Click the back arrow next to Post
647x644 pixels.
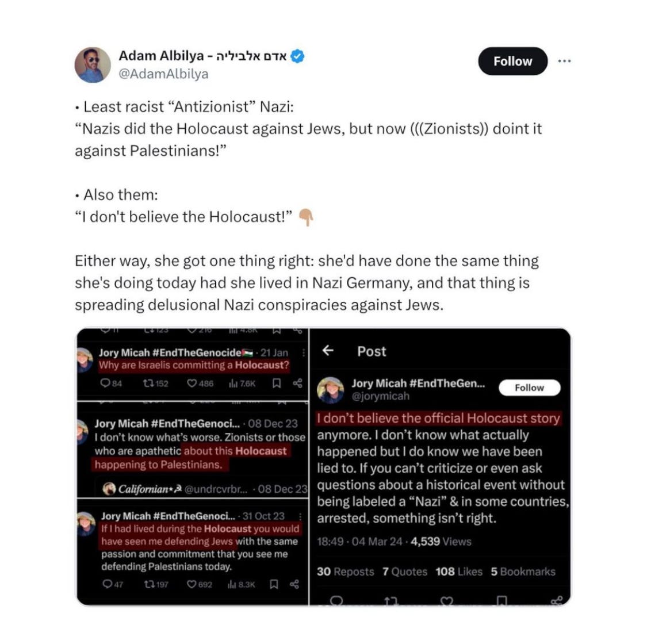(x=328, y=351)
